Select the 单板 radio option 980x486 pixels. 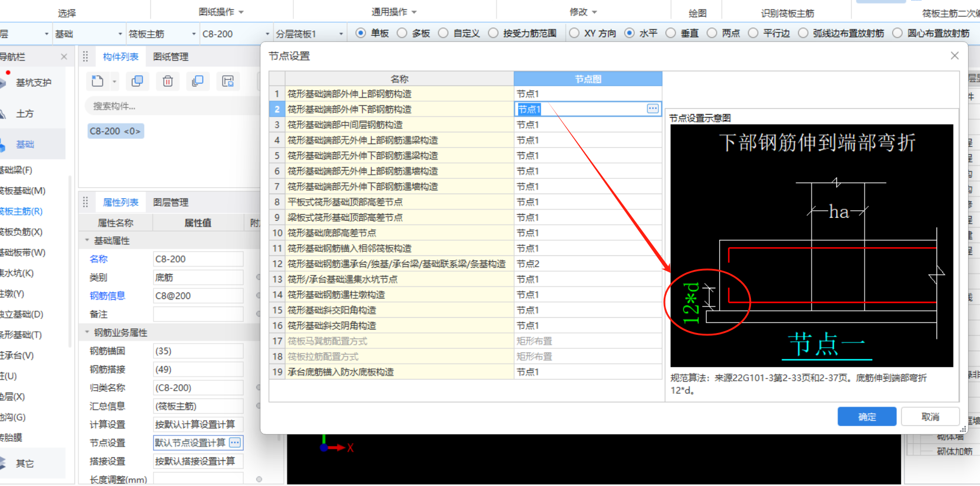tap(360, 33)
